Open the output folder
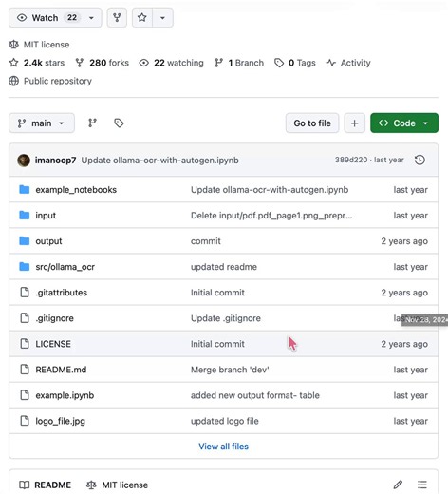 48,241
